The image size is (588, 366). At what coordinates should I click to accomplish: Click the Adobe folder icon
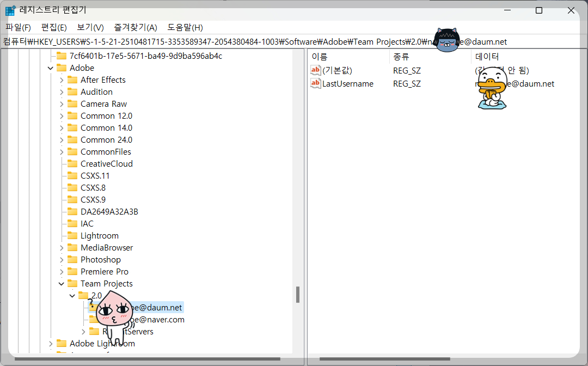tap(62, 68)
